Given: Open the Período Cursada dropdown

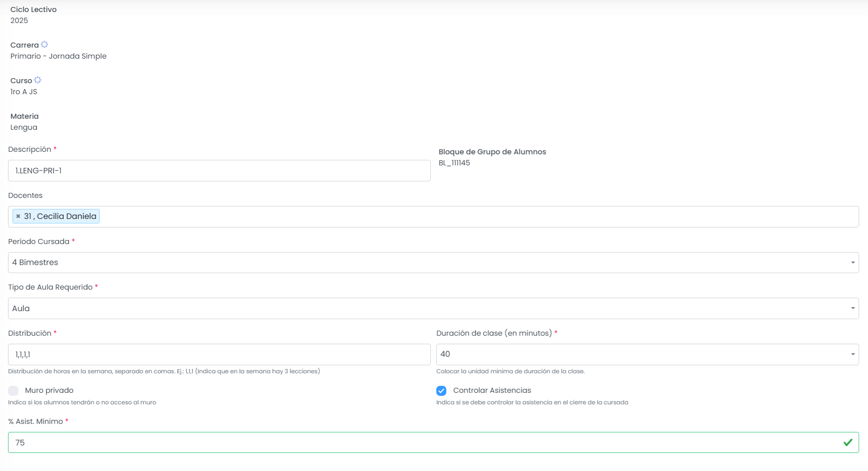Looking at the screenshot, I should point(433,263).
